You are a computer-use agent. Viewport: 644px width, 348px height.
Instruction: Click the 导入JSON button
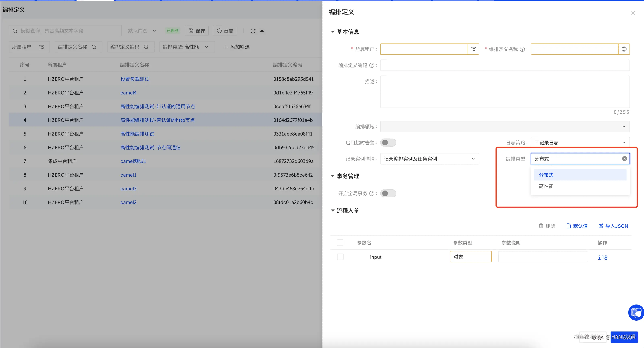tap(613, 226)
